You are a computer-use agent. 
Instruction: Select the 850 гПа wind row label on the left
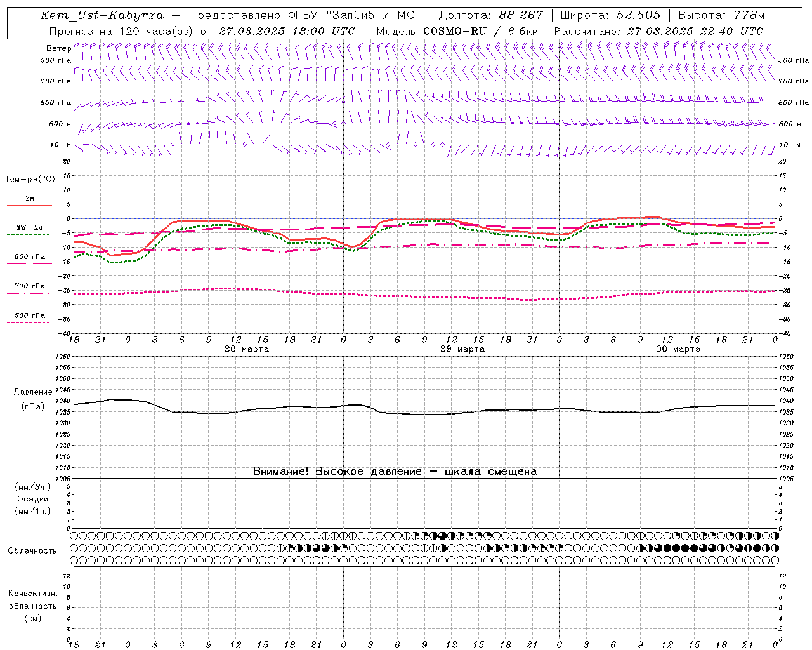(x=56, y=102)
